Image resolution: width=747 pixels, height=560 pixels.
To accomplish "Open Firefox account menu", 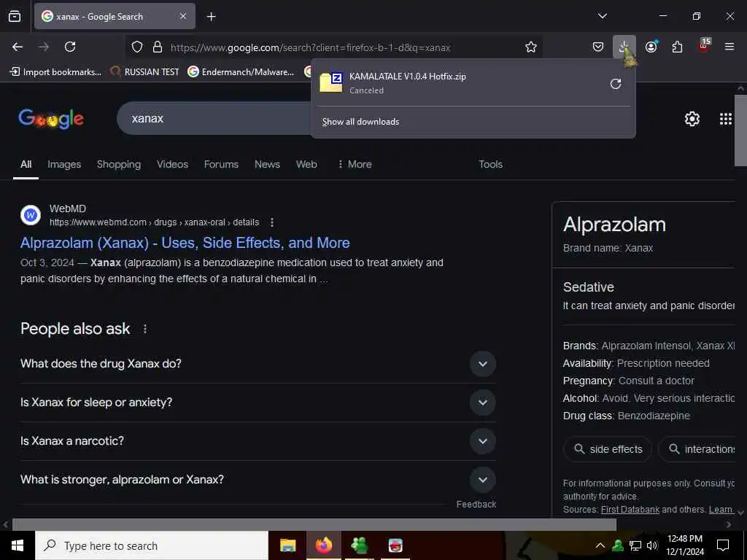I will pos(651,47).
